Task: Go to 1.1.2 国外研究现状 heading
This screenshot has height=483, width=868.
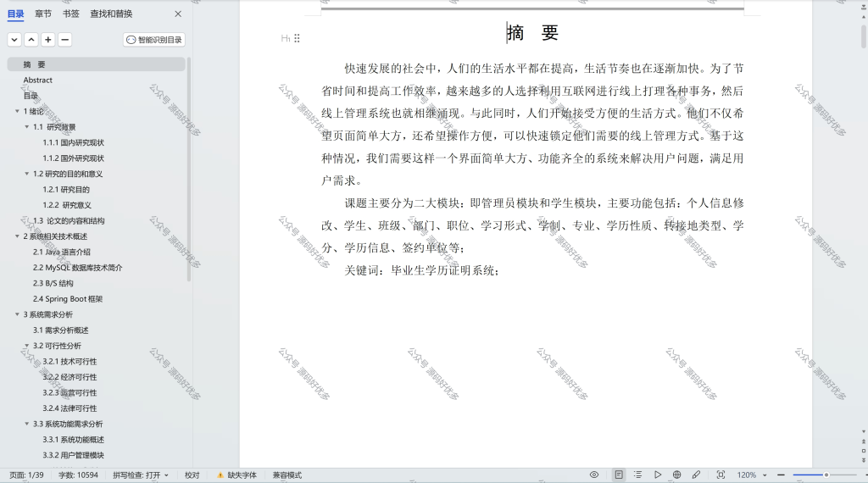Action: (x=73, y=158)
